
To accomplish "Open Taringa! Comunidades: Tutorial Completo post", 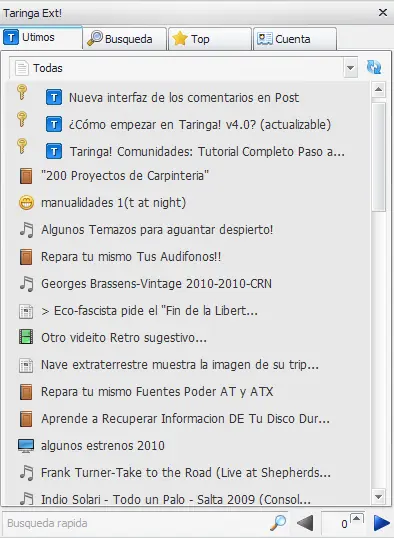I will tap(207, 151).
